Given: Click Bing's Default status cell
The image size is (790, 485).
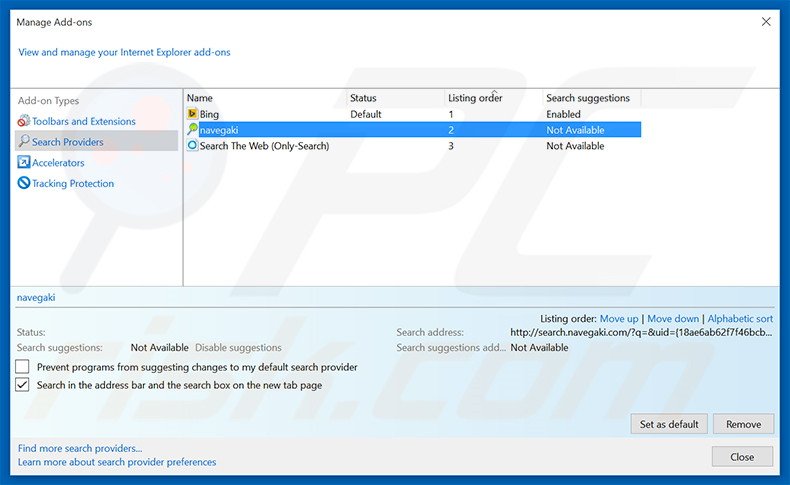Looking at the screenshot, I should (366, 114).
